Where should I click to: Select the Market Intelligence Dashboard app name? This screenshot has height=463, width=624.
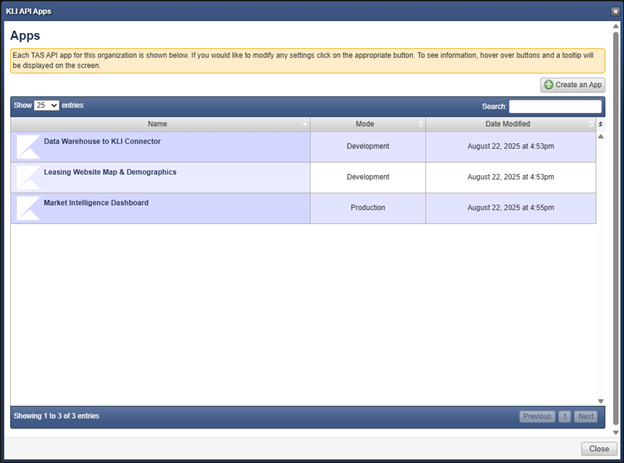click(96, 203)
